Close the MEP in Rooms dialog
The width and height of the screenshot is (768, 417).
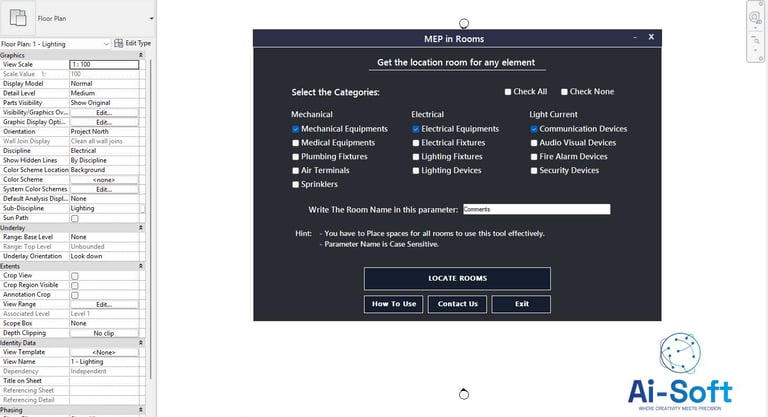point(651,37)
